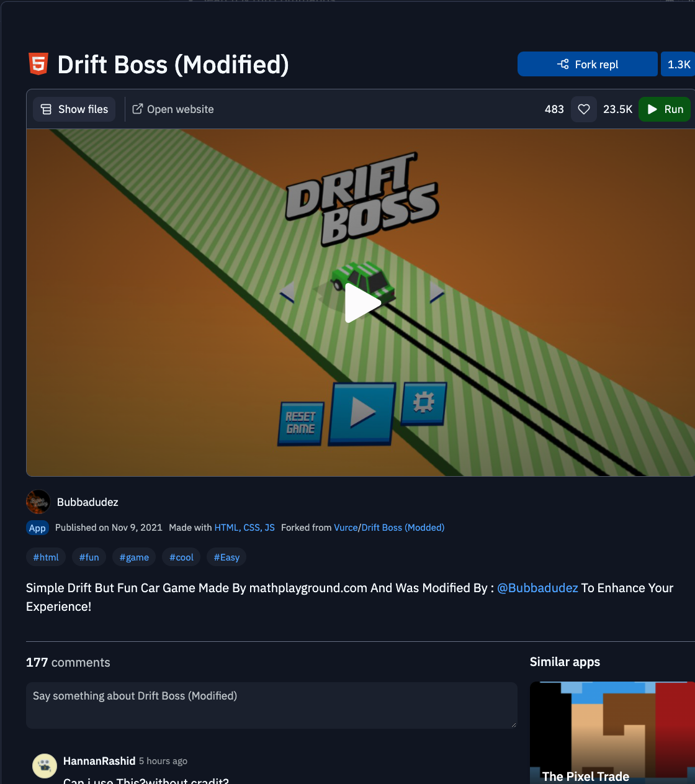The image size is (695, 784).
Task: Click Published on Nov 9, 2021 text
Action: (x=109, y=528)
